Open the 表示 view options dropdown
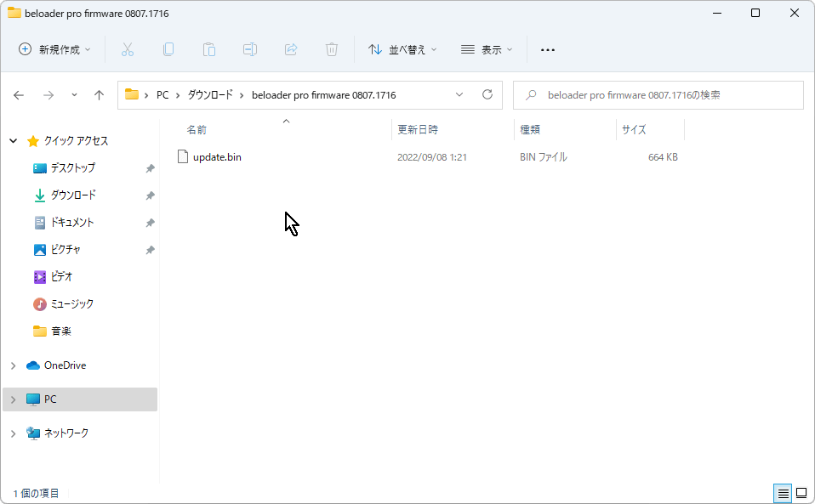815x504 pixels. click(x=487, y=49)
